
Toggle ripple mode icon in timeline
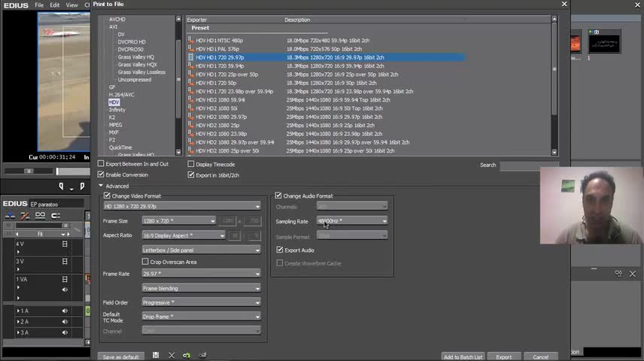25,216
